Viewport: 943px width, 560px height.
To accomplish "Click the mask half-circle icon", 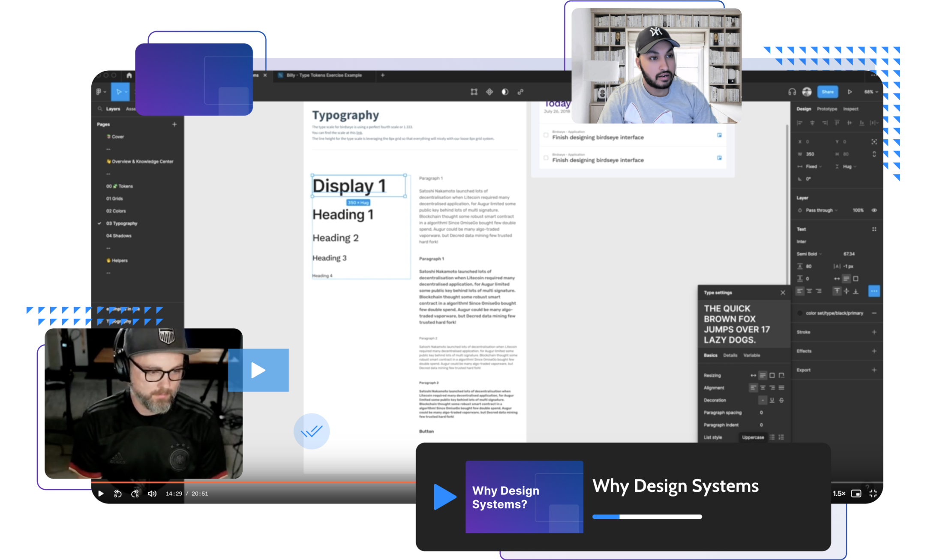I will click(x=505, y=92).
